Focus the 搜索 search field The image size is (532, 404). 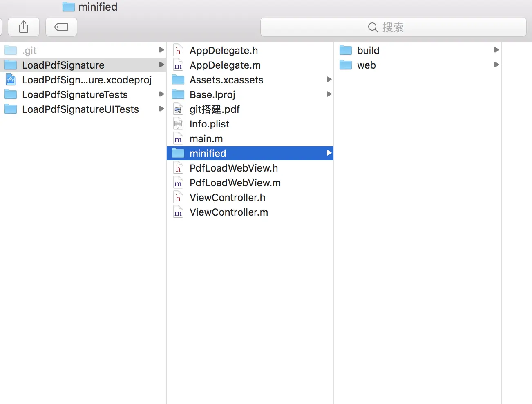(393, 27)
